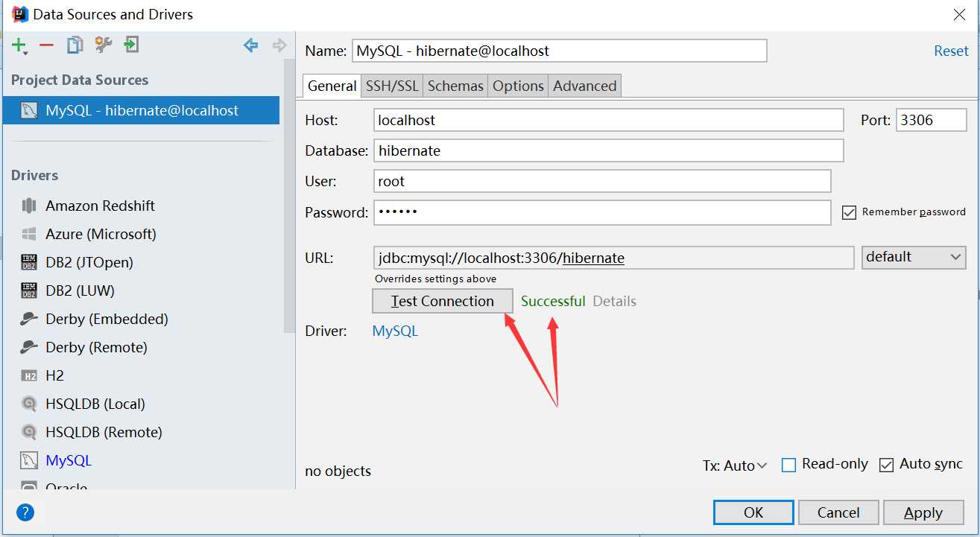Click the DB2 (JTOpen) IBM icon
The width and height of the screenshot is (980, 537).
[29, 262]
